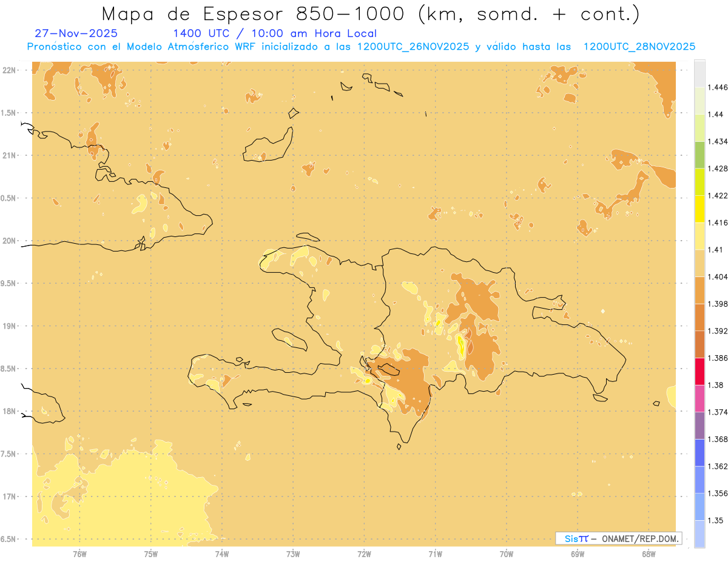Pick the purple swatch between 1.374 and 1.368
Viewport: 728px width, 562px height.
click(x=699, y=426)
